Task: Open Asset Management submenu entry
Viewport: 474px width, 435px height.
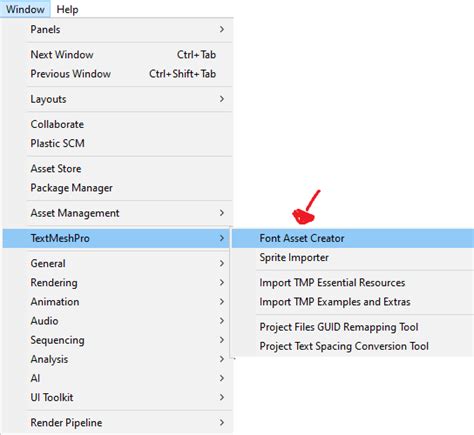Action: pos(117,213)
